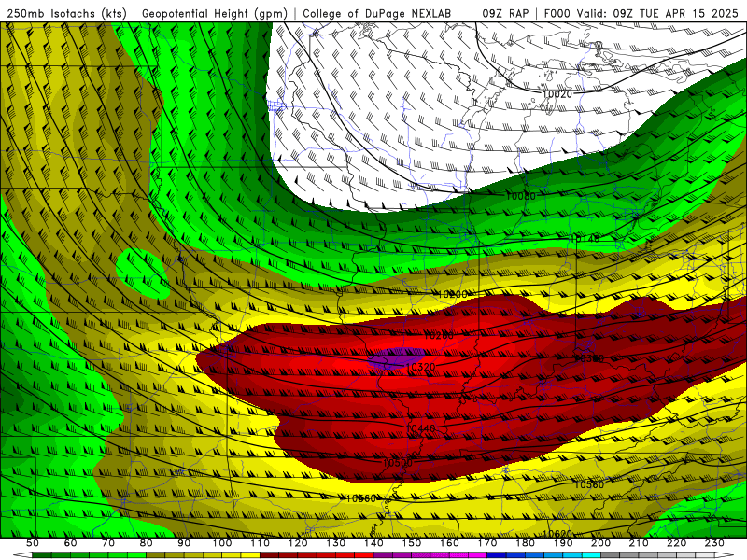Screen dimensions: 747x560
Task: Click the 130 label on the color scale
Action: point(336,543)
